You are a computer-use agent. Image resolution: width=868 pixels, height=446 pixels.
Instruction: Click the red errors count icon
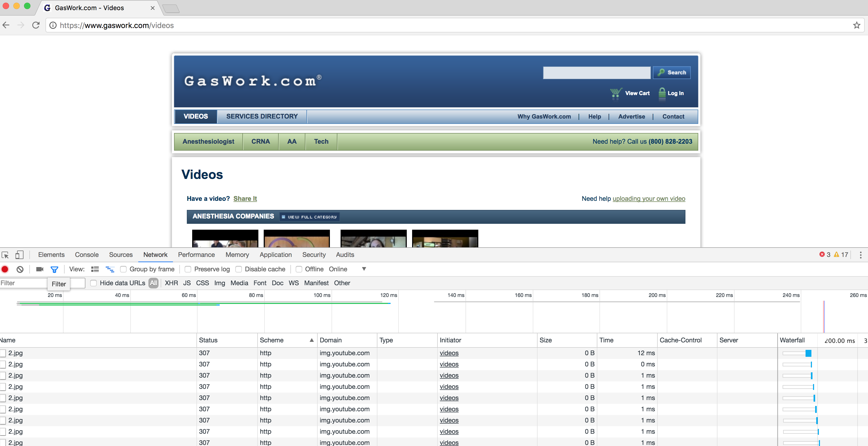coord(822,255)
